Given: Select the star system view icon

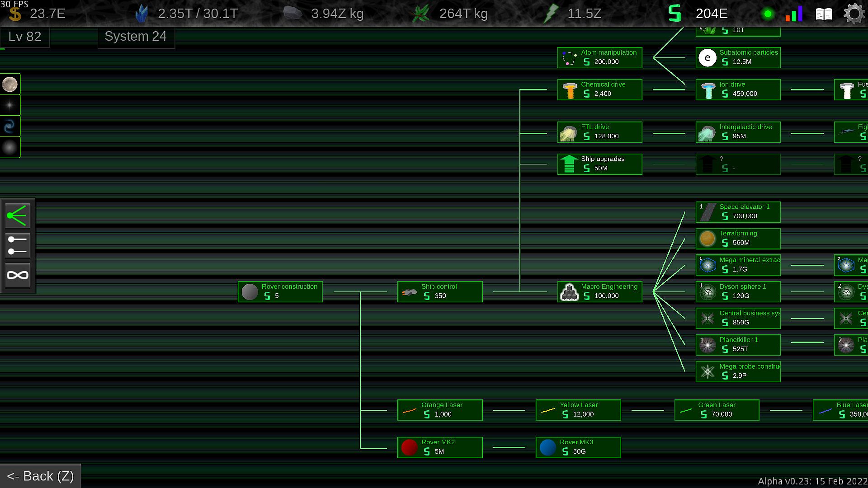Looking at the screenshot, I should click(10, 105).
